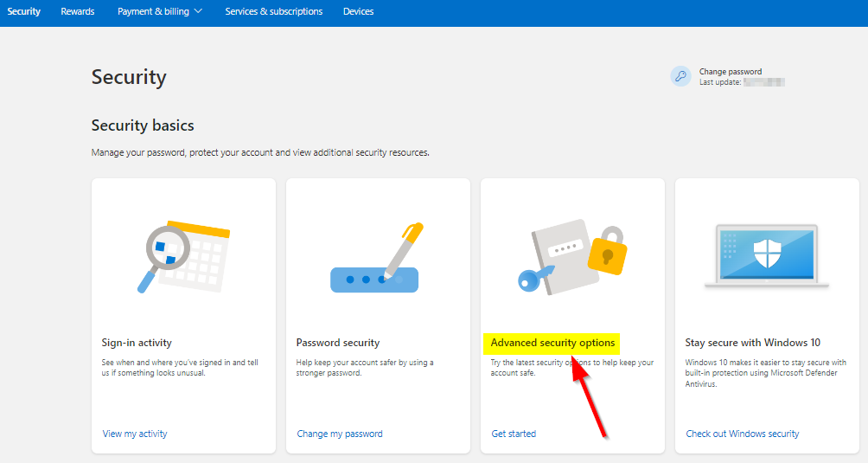Click the key icon beside Change password

(x=680, y=76)
